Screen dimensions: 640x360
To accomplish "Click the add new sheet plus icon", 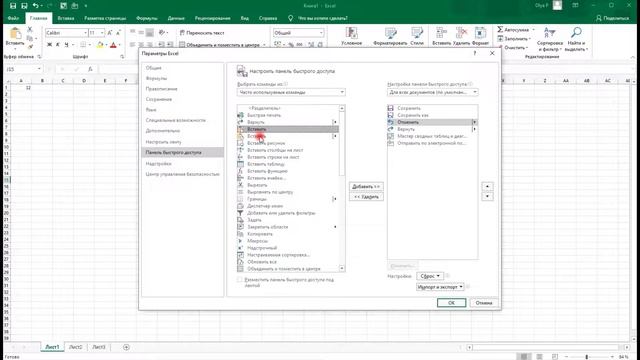I will (126, 347).
